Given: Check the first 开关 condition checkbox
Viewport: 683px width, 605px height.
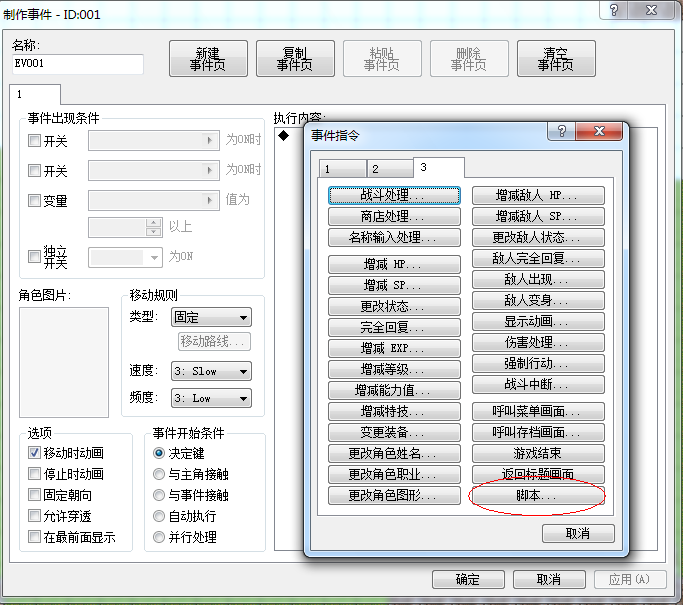Looking at the screenshot, I should 34,140.
